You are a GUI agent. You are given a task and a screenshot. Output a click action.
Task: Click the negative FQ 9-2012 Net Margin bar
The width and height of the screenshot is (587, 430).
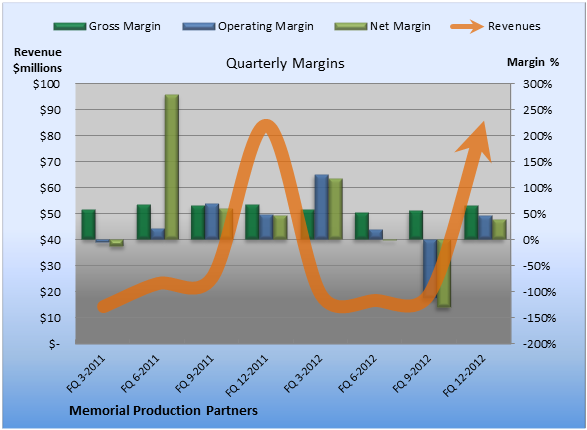(x=444, y=273)
